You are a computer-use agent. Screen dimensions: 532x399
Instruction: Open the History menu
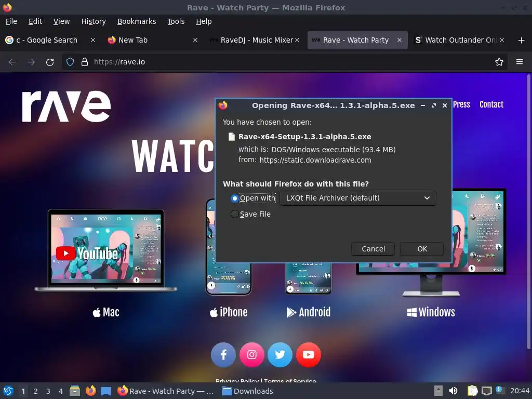(x=94, y=21)
